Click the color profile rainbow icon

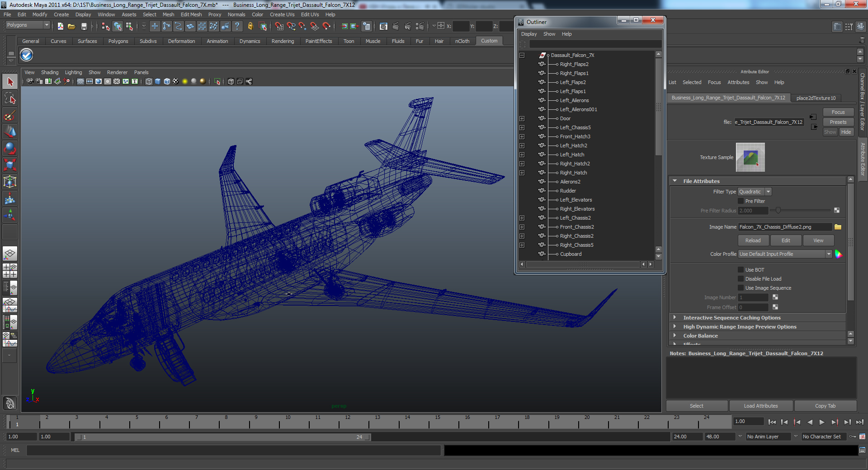point(838,254)
